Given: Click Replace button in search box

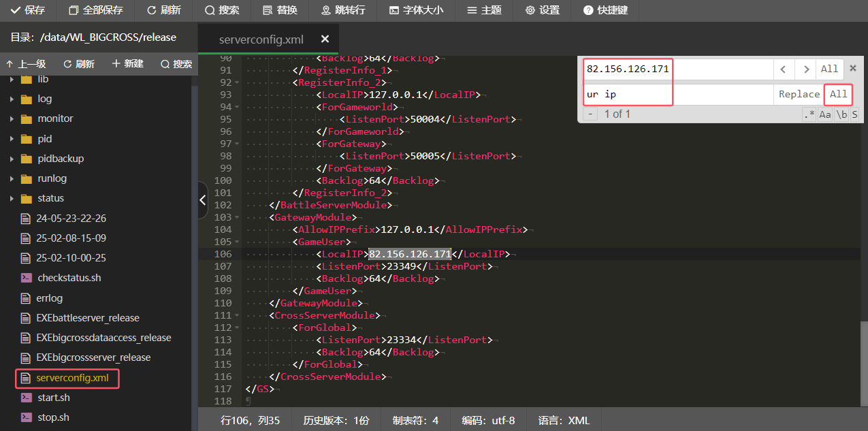Looking at the screenshot, I should tap(799, 94).
